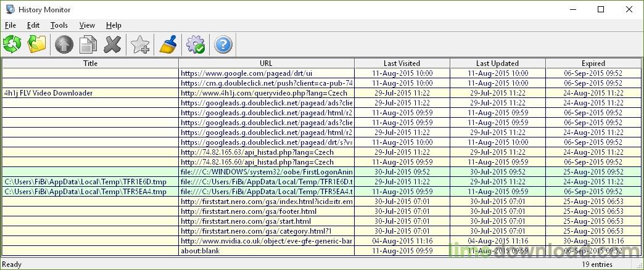This screenshot has width=644, height=270.
Task: Open the Edit menu
Action: coord(33,25)
